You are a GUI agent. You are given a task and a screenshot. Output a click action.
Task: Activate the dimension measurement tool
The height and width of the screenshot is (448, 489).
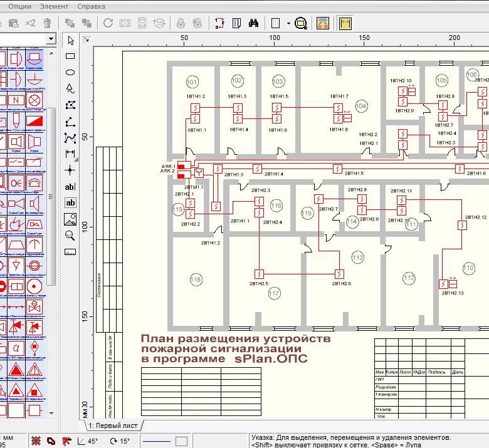(x=70, y=154)
